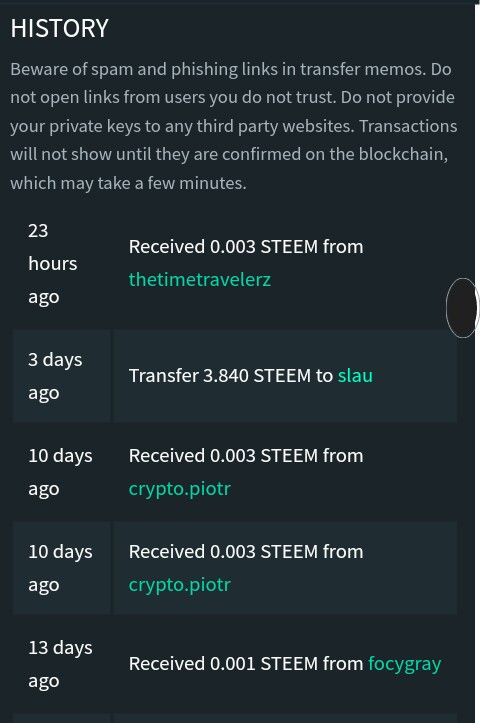The width and height of the screenshot is (480, 723).
Task: Click the oval scroll handle on right edge
Action: click(462, 308)
